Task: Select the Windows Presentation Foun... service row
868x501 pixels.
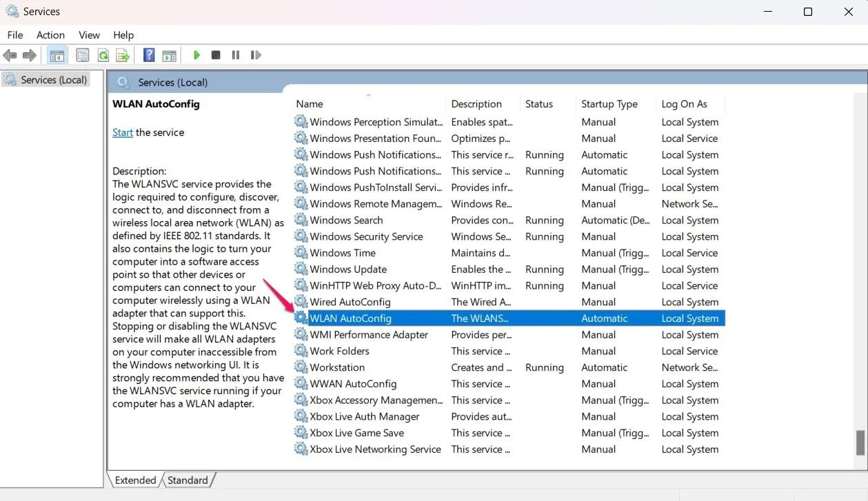Action: 509,139
